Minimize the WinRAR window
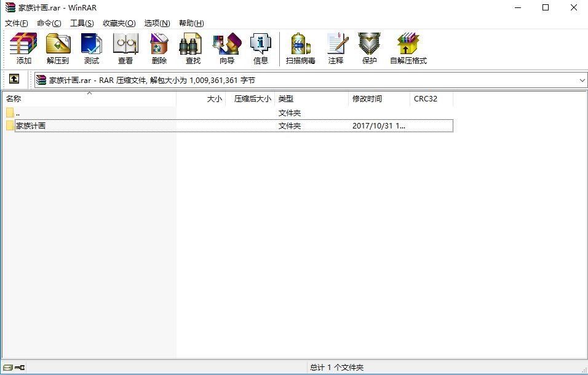The height and width of the screenshot is (375, 588). coord(518,7)
